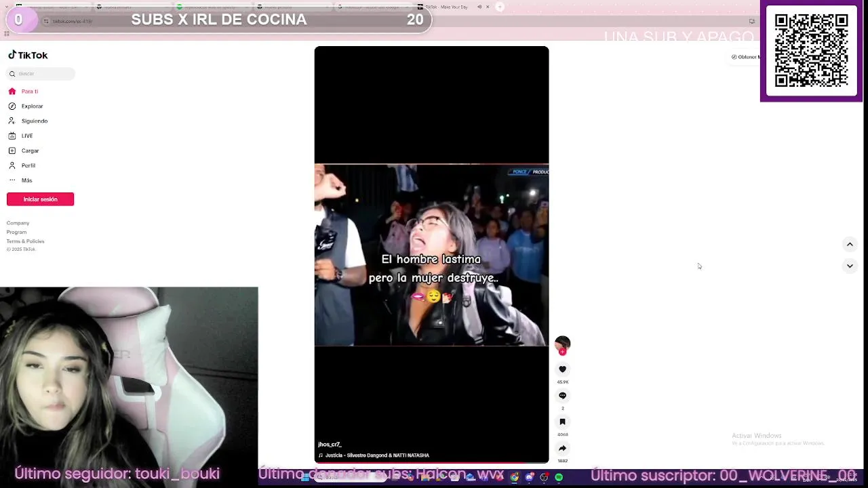Open the Chrome icon in the taskbar
The width and height of the screenshot is (868, 488).
point(515,478)
